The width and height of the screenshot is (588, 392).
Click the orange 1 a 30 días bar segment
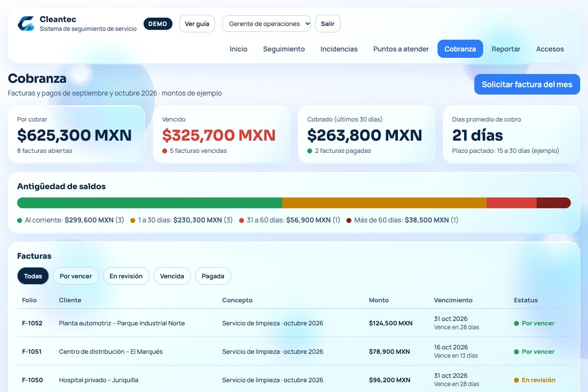point(384,203)
